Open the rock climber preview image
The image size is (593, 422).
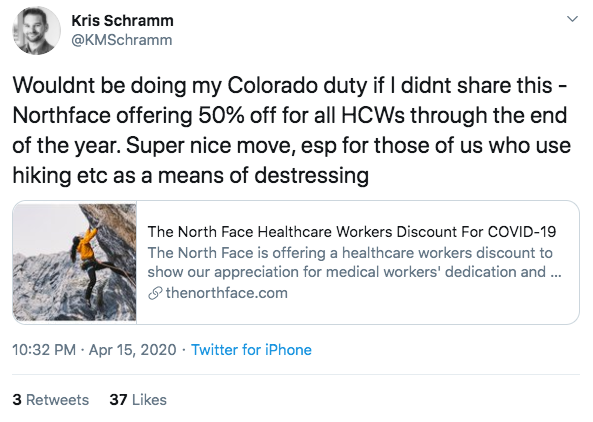pyautogui.click(x=75, y=262)
